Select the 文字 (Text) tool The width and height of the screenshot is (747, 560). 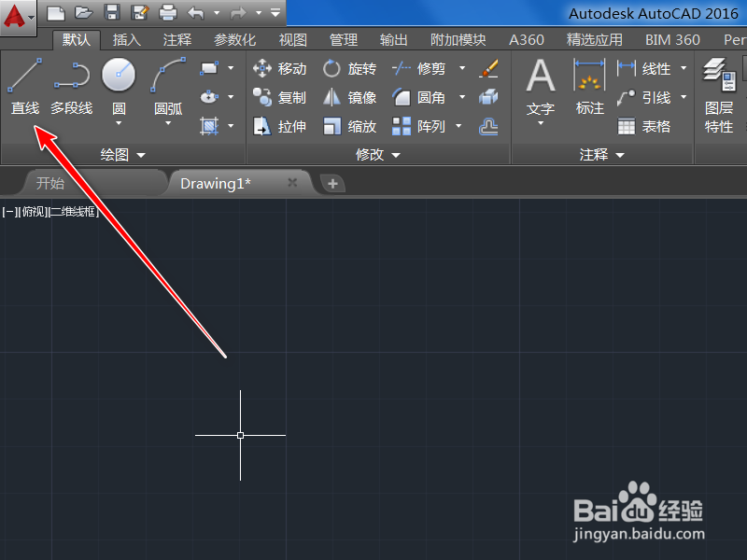pyautogui.click(x=541, y=88)
